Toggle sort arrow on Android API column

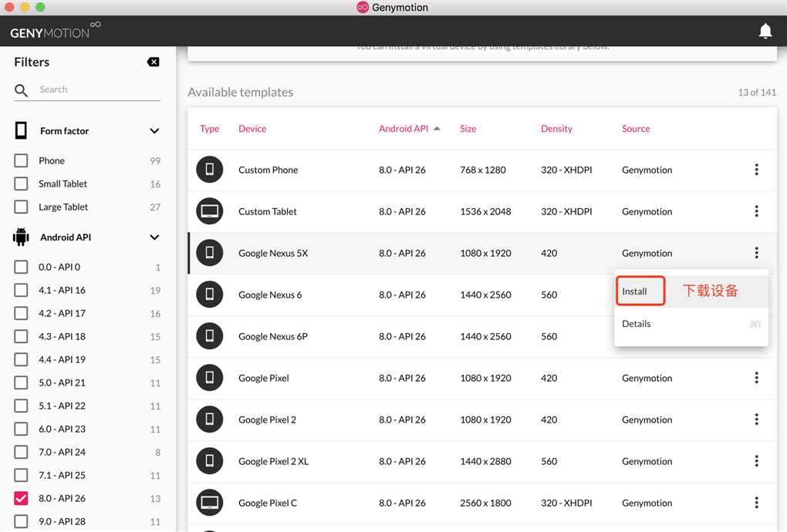[x=437, y=128]
